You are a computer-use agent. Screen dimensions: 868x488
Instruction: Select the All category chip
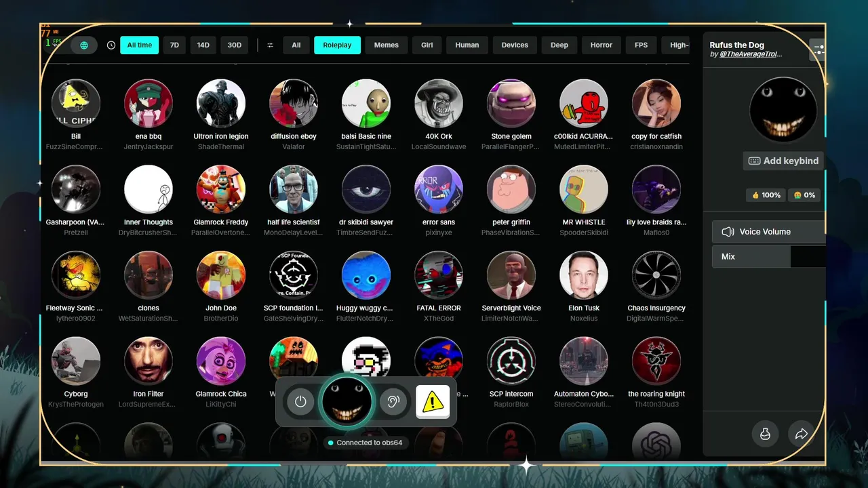tap(296, 45)
